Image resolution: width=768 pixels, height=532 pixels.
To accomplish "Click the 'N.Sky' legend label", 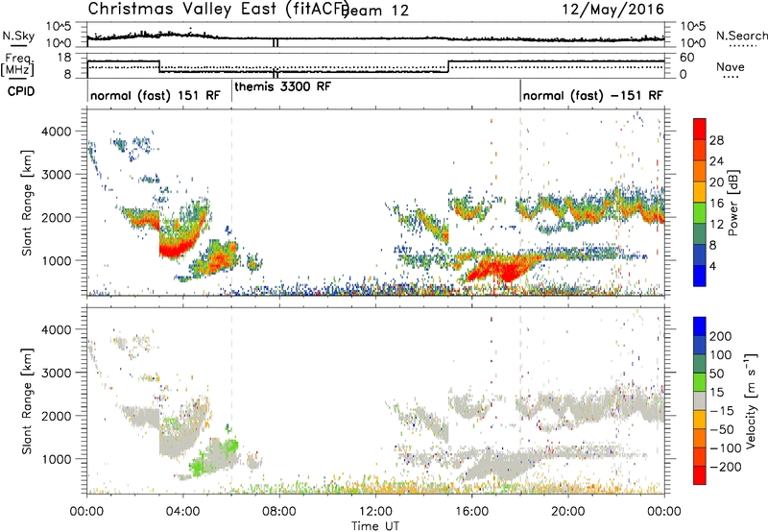I will coord(18,36).
